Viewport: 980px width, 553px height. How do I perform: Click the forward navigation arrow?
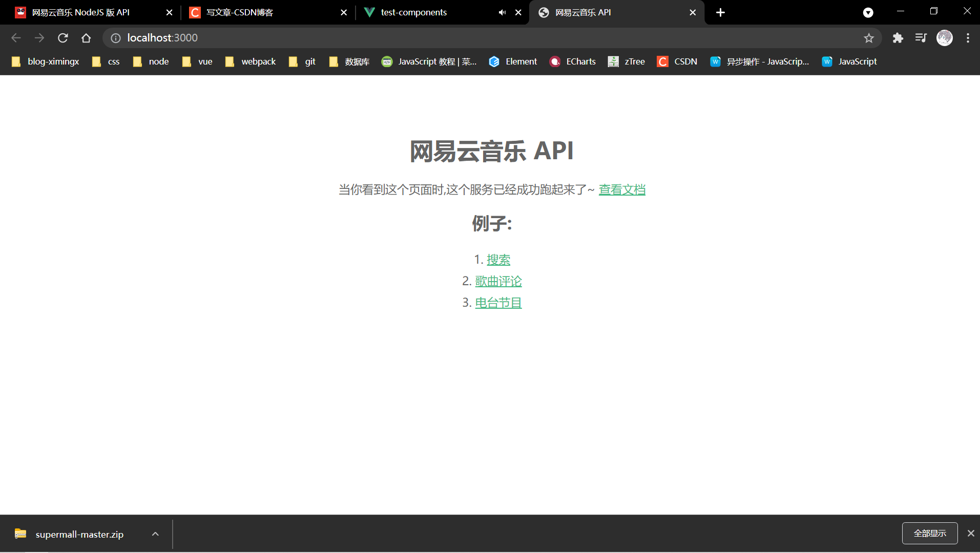[x=39, y=38]
